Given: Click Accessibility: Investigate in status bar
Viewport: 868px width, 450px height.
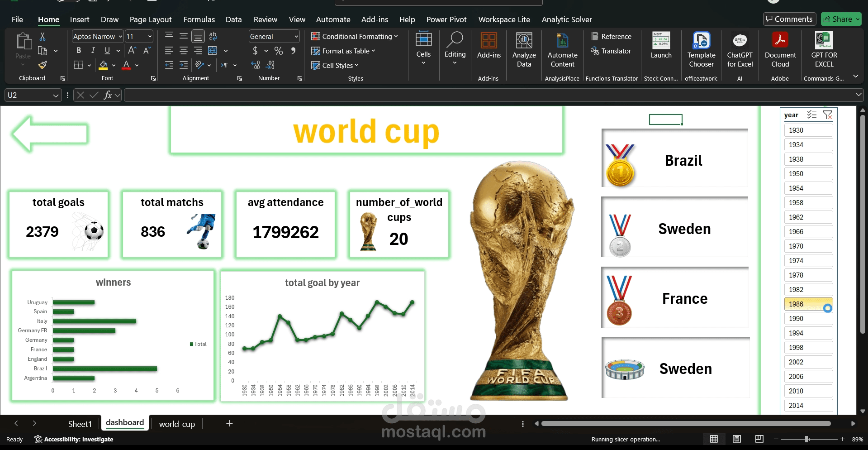Looking at the screenshot, I should (74, 439).
